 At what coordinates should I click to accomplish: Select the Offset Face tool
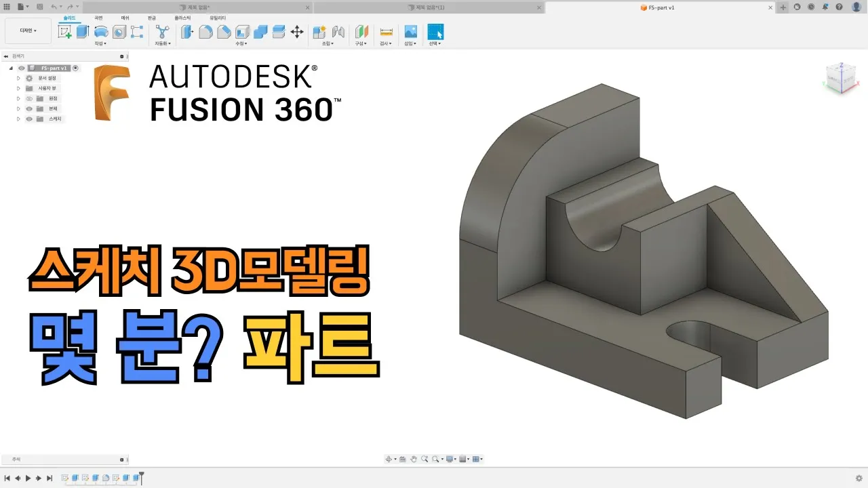click(x=279, y=32)
